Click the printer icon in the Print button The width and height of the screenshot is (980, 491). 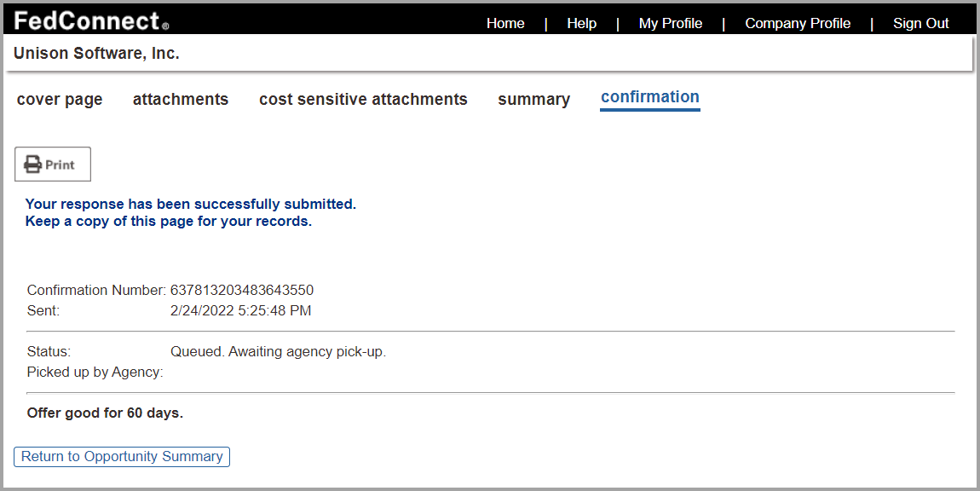tap(33, 165)
